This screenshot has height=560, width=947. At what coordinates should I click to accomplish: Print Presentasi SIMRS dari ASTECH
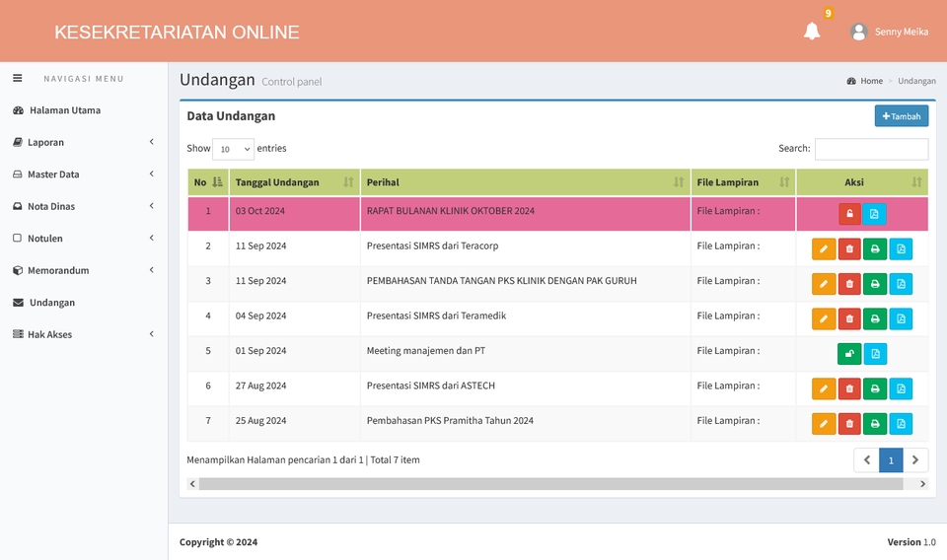875,388
